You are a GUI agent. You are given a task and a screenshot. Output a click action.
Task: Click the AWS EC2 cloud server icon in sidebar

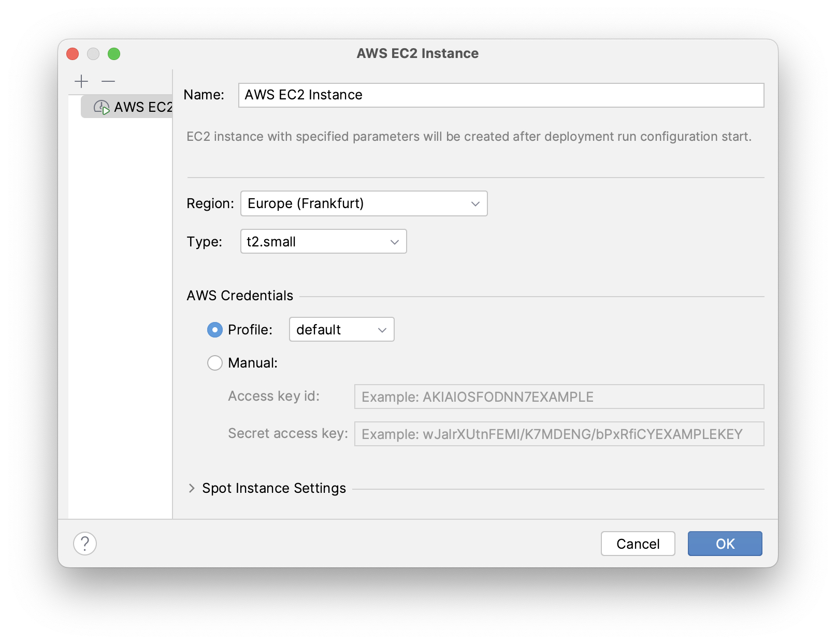tap(101, 107)
